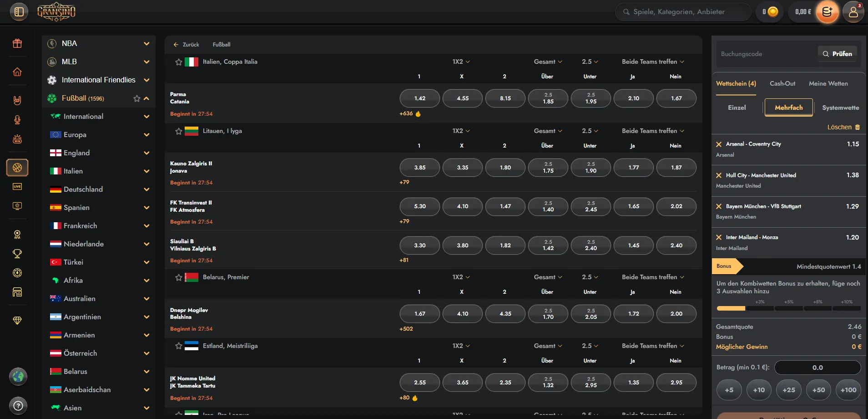Favorite the Italien, Coppa Italia league star
Screen dimensions: 868x419
(x=179, y=62)
